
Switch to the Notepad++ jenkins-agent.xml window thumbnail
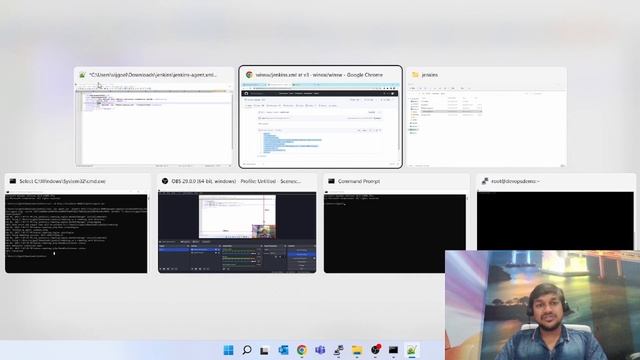(x=154, y=117)
